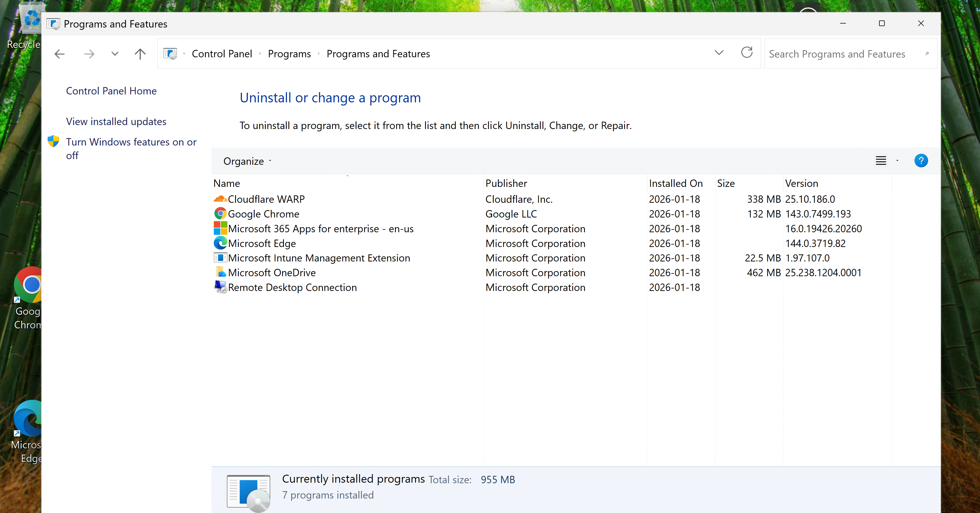Go up one level with up arrow
This screenshot has height=513, width=980.
[140, 54]
